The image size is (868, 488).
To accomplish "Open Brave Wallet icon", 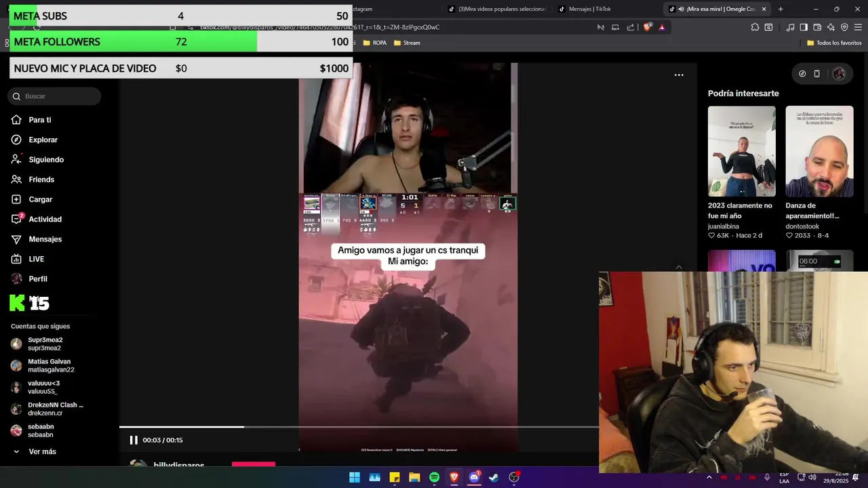I will point(817,27).
